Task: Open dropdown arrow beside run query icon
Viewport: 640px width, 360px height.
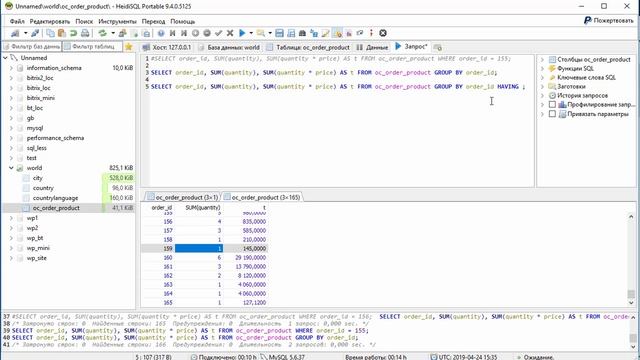Action: point(251,33)
